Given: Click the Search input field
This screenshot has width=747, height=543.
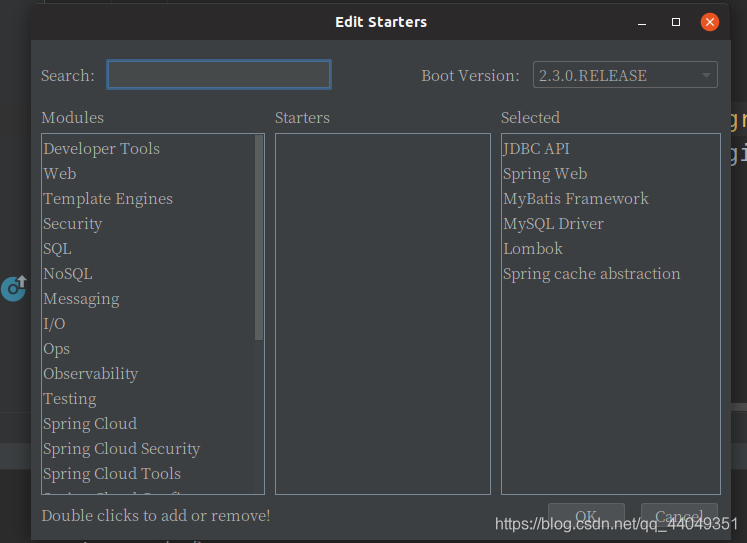Looking at the screenshot, I should click(x=219, y=75).
